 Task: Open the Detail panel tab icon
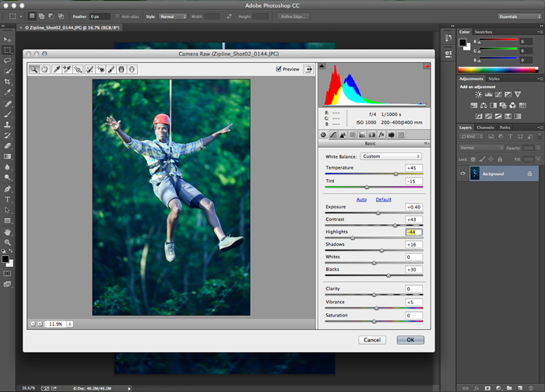click(x=343, y=135)
